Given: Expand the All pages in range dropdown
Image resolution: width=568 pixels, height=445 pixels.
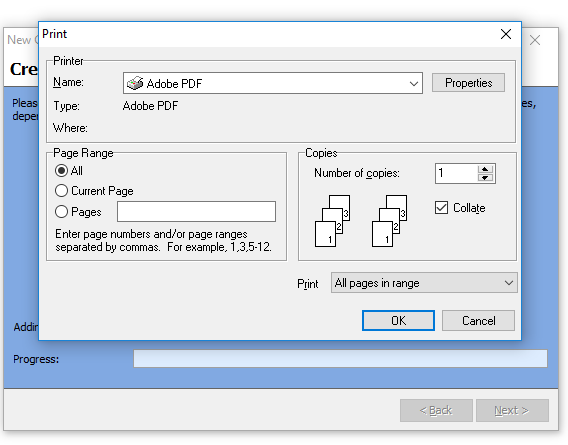Looking at the screenshot, I should (424, 283).
